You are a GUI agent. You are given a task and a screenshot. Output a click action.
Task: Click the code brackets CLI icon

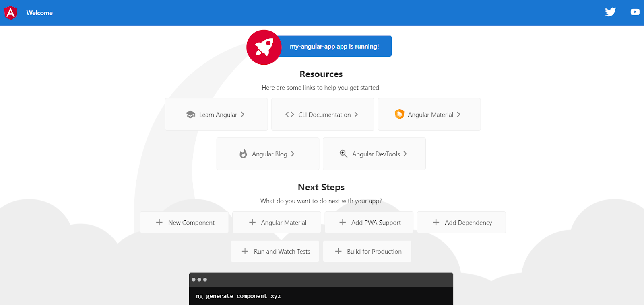click(290, 115)
